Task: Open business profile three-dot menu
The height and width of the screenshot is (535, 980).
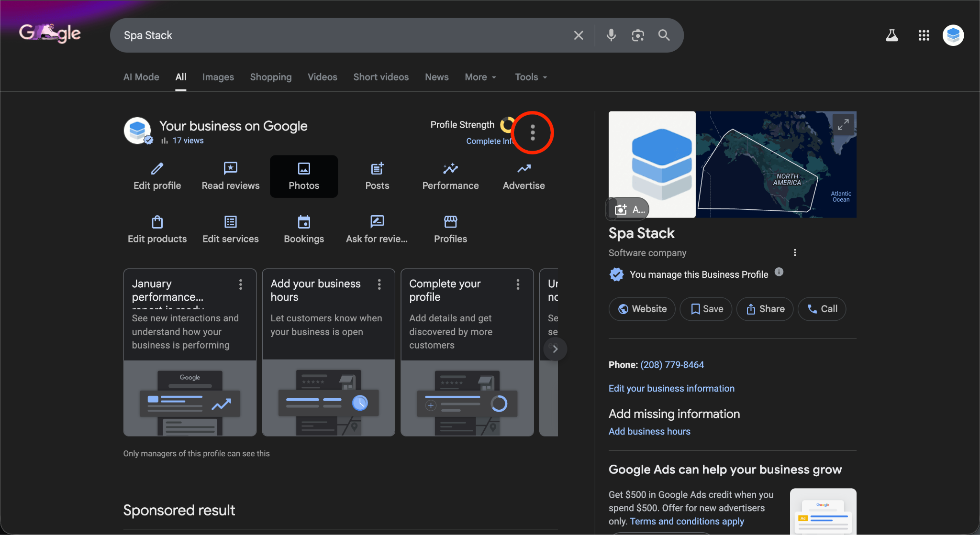Action: click(533, 132)
